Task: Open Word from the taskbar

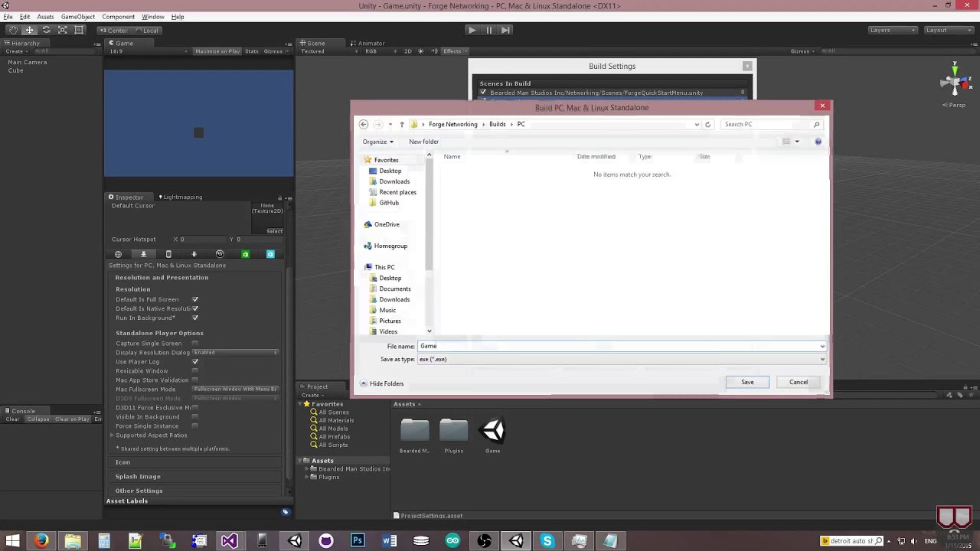Action: click(389, 541)
